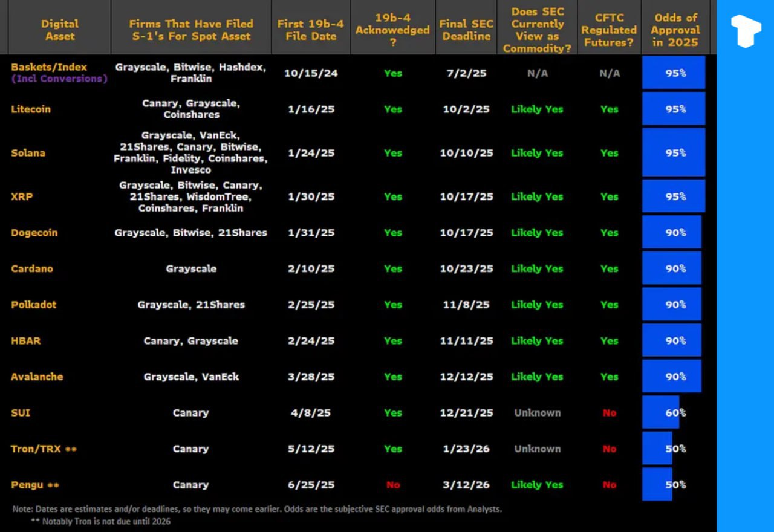
Task: Click "Grayscale, 21Shares" in Polkadot row
Action: click(x=191, y=305)
